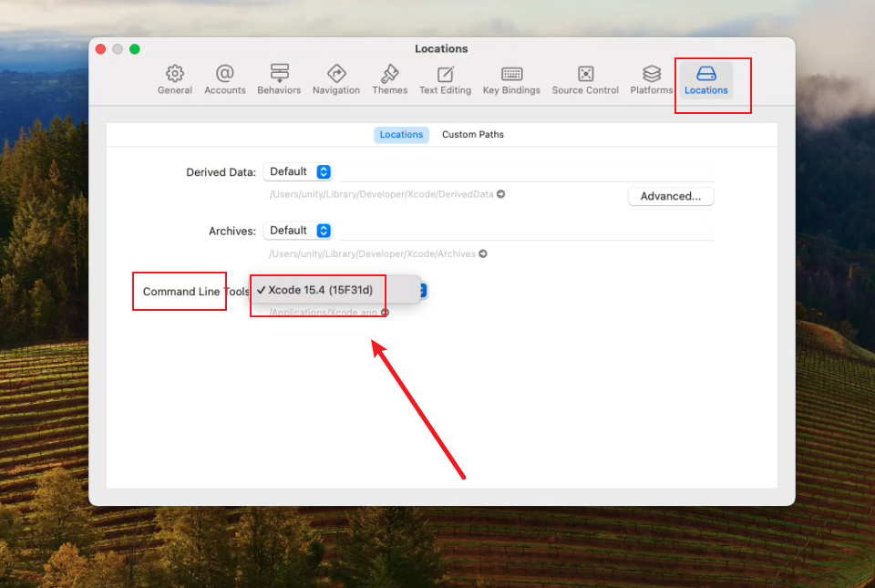
Task: Open the Platforms settings pane
Action: (x=651, y=80)
